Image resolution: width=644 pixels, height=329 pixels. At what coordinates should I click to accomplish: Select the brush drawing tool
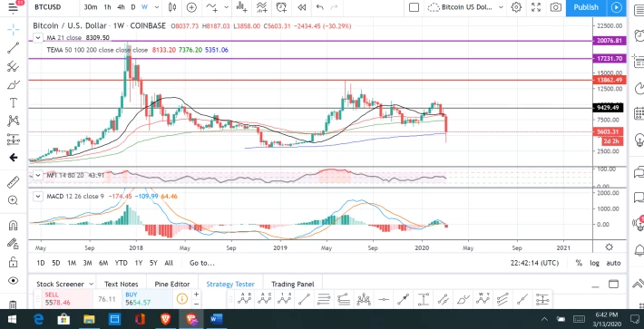pos(13,84)
